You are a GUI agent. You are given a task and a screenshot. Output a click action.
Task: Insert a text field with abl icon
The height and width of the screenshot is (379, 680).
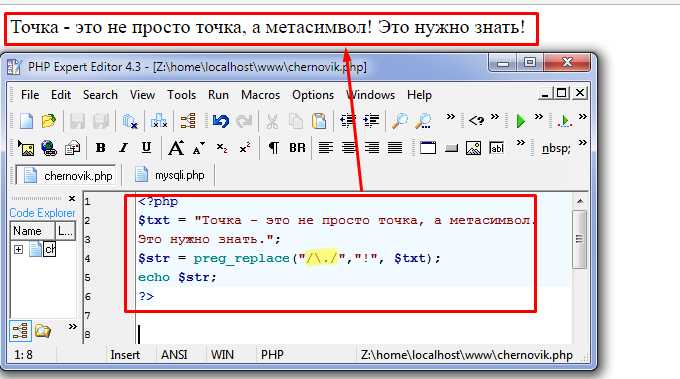click(497, 148)
